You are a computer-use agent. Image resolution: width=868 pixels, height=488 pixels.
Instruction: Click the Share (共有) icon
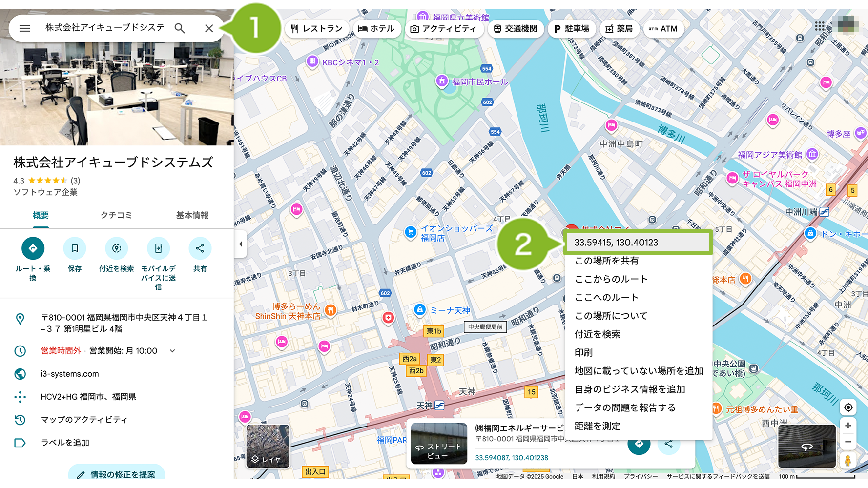(200, 248)
